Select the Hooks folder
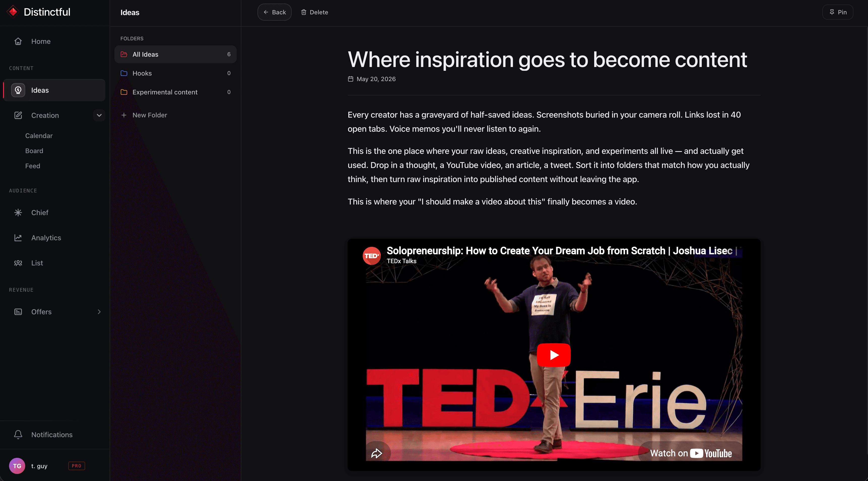The width and height of the screenshot is (868, 481). pos(175,73)
